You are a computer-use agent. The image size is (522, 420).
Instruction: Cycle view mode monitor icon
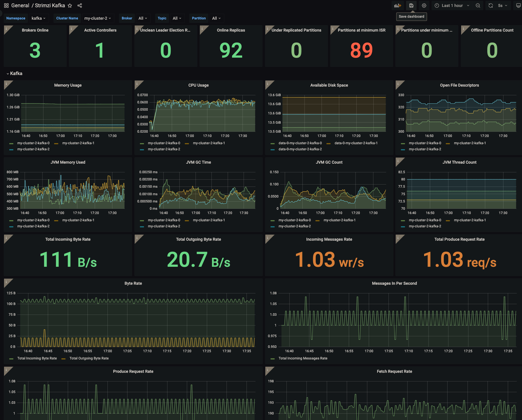[518, 6]
